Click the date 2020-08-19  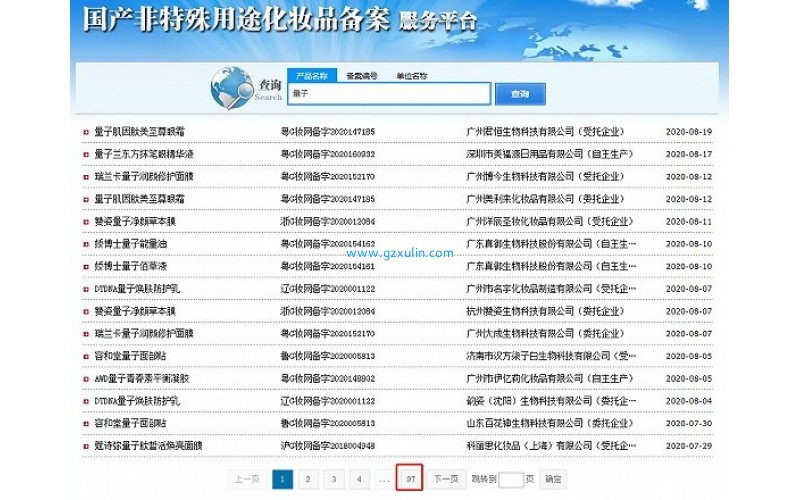(689, 132)
